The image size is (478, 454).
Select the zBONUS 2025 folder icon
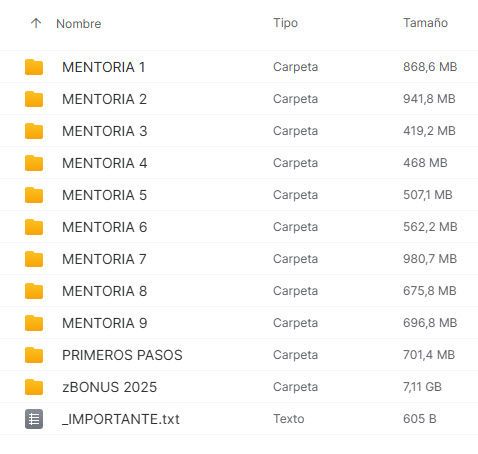click(34, 387)
